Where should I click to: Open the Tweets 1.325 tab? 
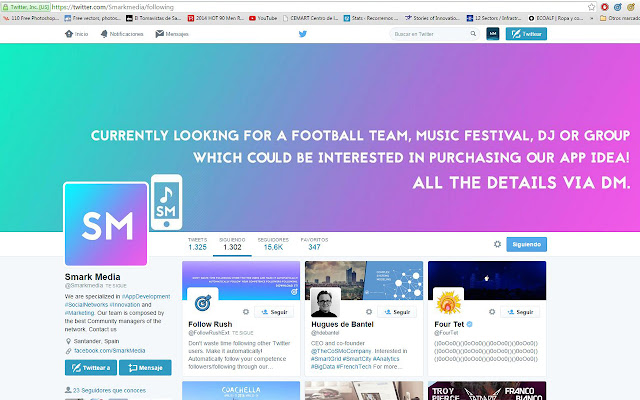[x=198, y=244]
